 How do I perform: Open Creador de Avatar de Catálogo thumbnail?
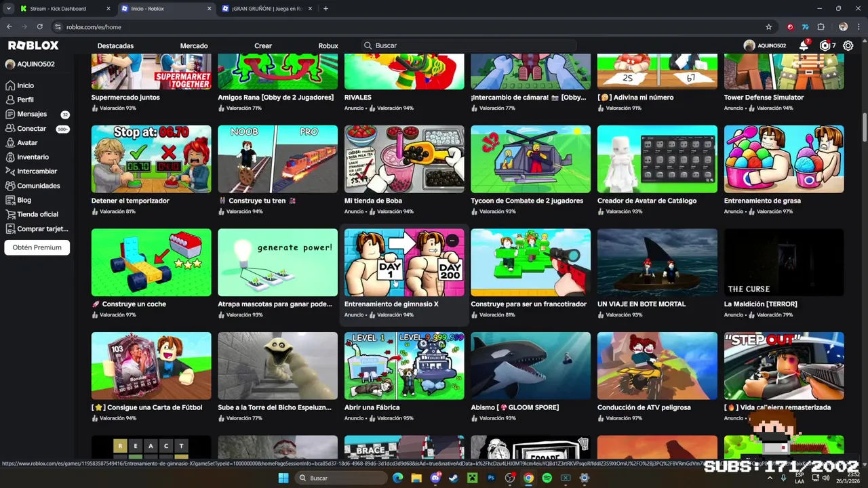point(657,159)
